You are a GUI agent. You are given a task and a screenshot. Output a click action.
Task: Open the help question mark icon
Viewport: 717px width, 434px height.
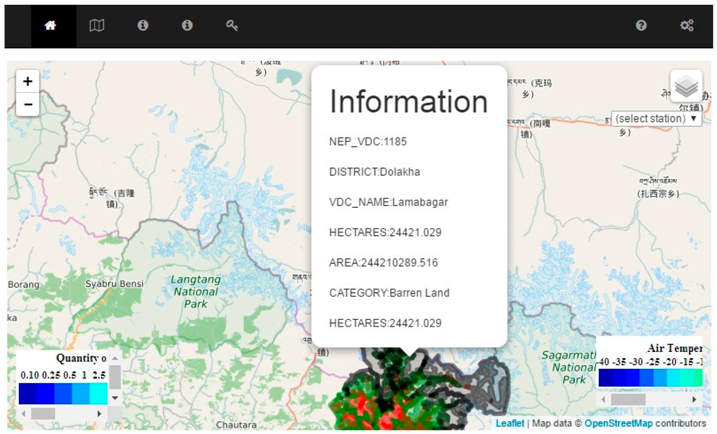pyautogui.click(x=642, y=26)
